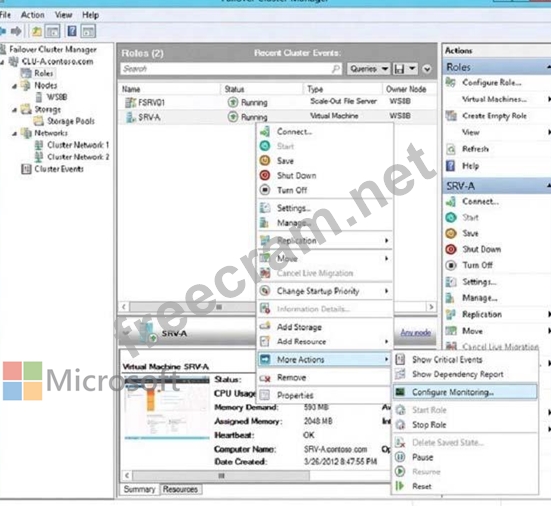Select the Roles tree item

click(43, 73)
